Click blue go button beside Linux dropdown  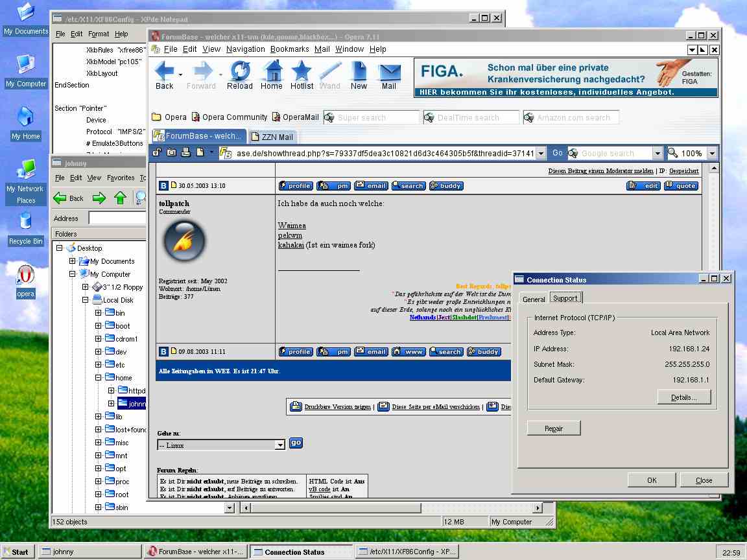pyautogui.click(x=296, y=443)
